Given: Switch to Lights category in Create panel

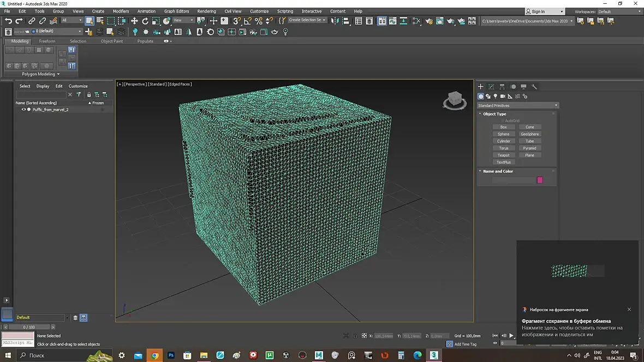Looking at the screenshot, I should pos(496,96).
